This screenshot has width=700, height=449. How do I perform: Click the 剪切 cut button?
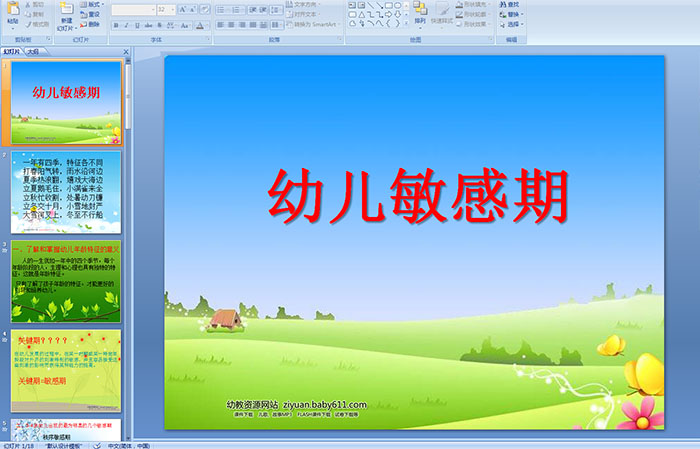(x=34, y=4)
